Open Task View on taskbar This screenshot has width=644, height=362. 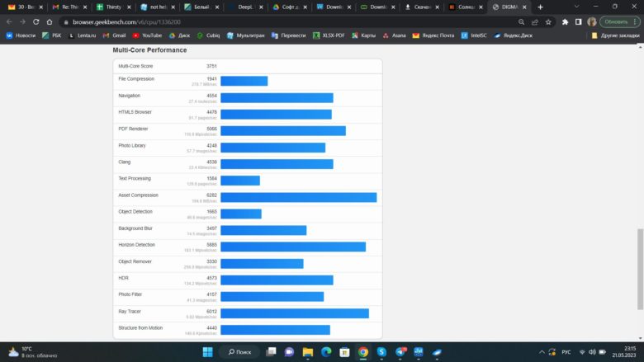(x=271, y=352)
